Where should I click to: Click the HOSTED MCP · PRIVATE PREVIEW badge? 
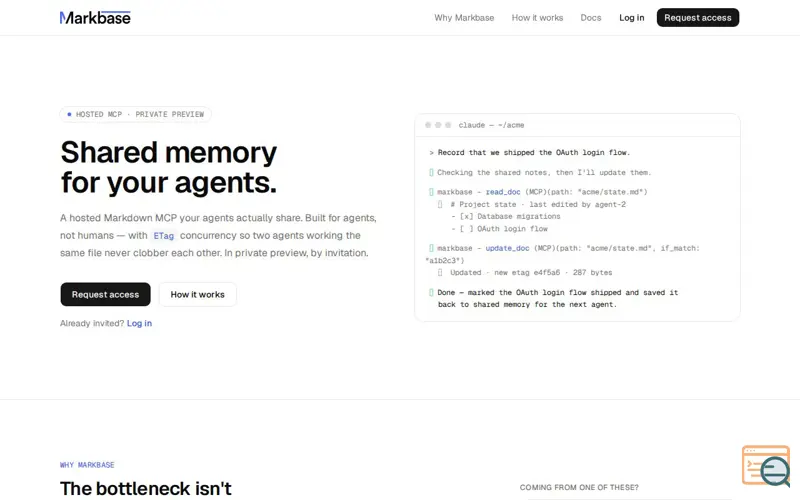point(135,114)
